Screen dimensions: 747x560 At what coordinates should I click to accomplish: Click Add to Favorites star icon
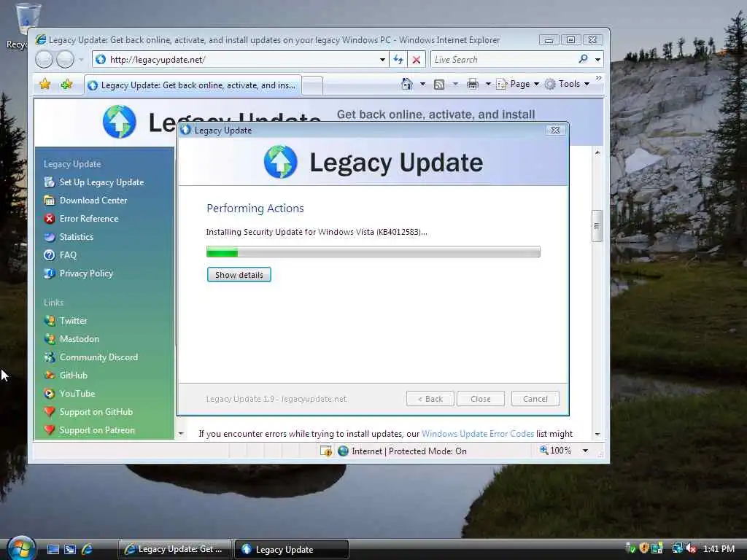(x=66, y=85)
